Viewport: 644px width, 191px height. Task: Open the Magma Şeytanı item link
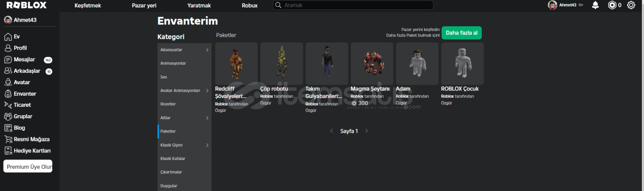[370, 89]
